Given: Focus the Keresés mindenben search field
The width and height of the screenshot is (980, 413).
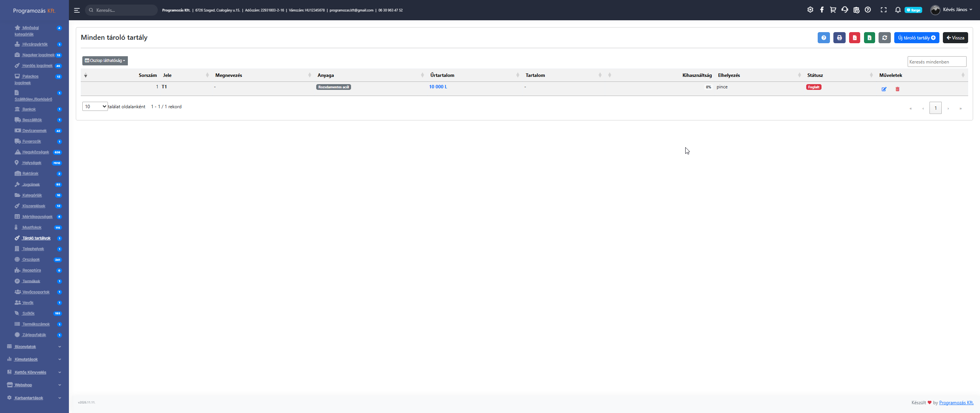Looking at the screenshot, I should [936, 62].
